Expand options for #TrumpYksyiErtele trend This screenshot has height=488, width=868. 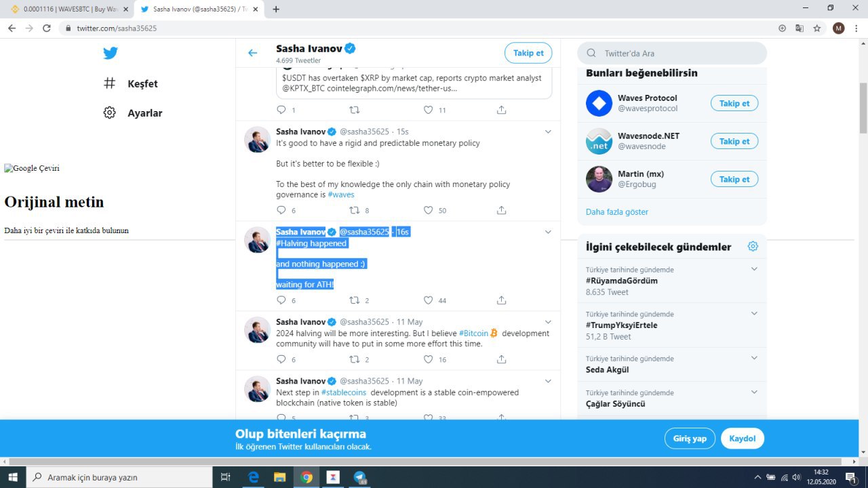pyautogui.click(x=754, y=314)
